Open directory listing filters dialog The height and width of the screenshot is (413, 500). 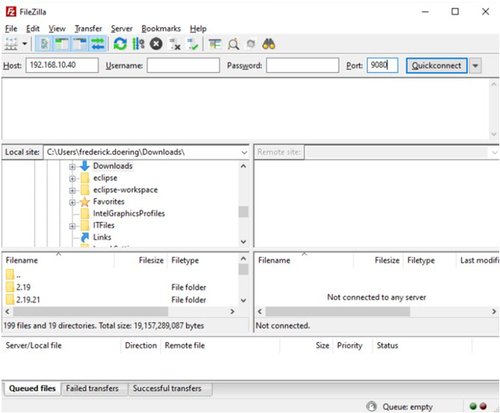tap(215, 44)
